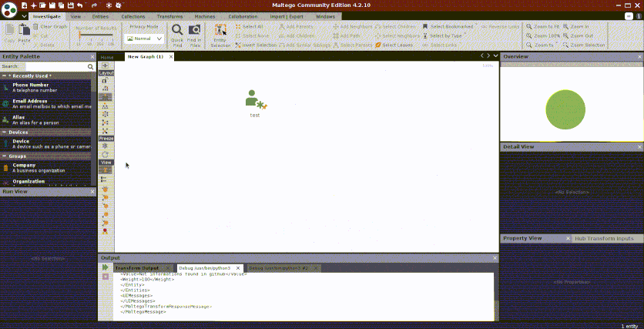Click the open folder icon in title bar
Image resolution: width=644 pixels, height=329 pixels.
[x=42, y=5]
